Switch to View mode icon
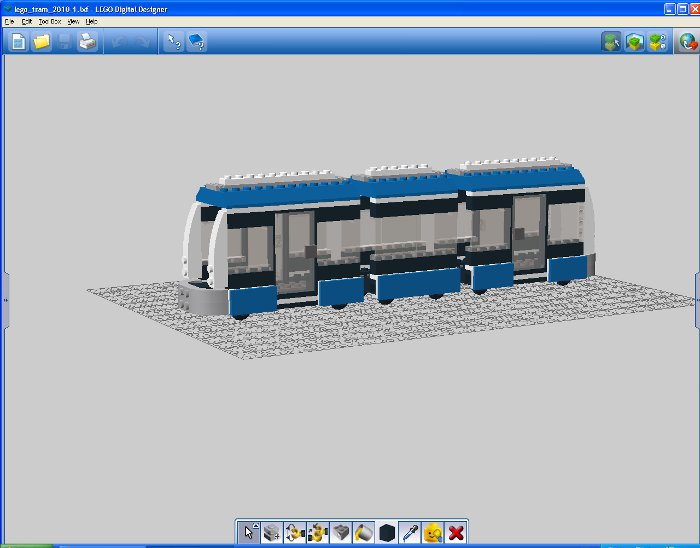This screenshot has width=700, height=548. pos(634,42)
